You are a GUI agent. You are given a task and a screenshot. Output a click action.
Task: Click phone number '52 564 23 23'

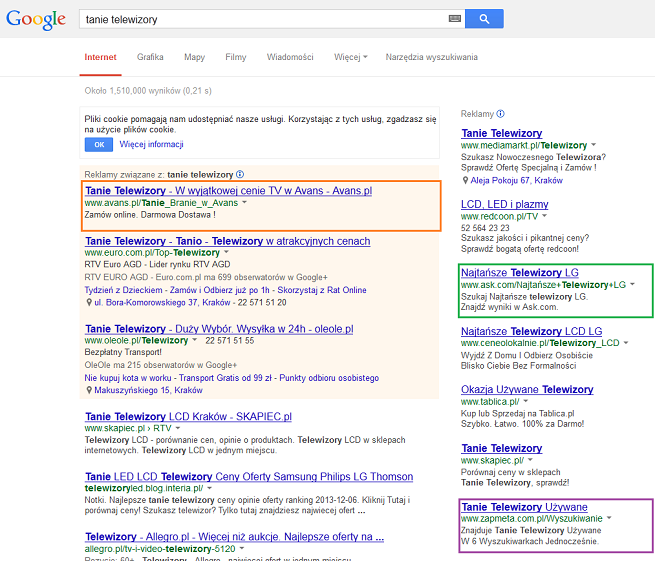485,228
